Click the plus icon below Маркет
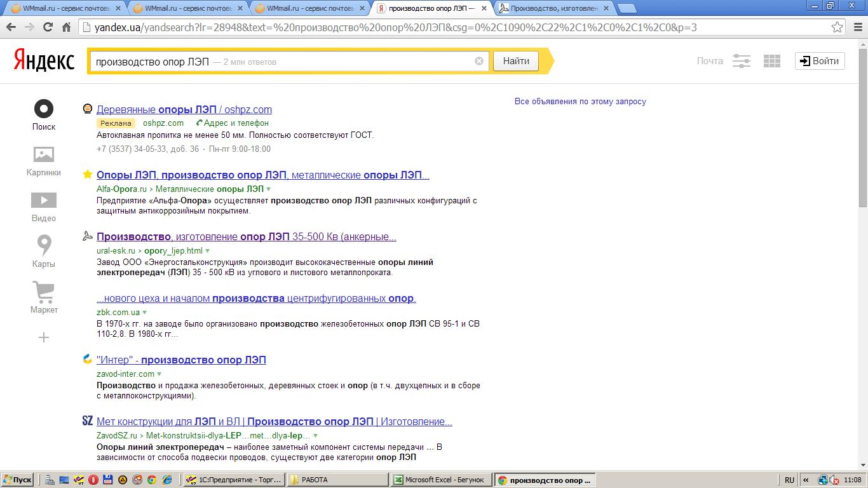The height and width of the screenshot is (488, 868). coord(44,337)
